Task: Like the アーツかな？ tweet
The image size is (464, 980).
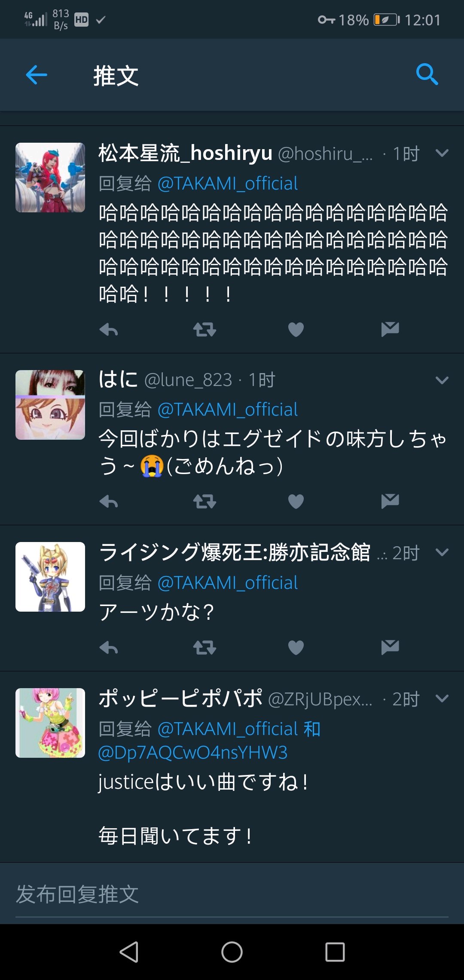Action: pos(296,647)
